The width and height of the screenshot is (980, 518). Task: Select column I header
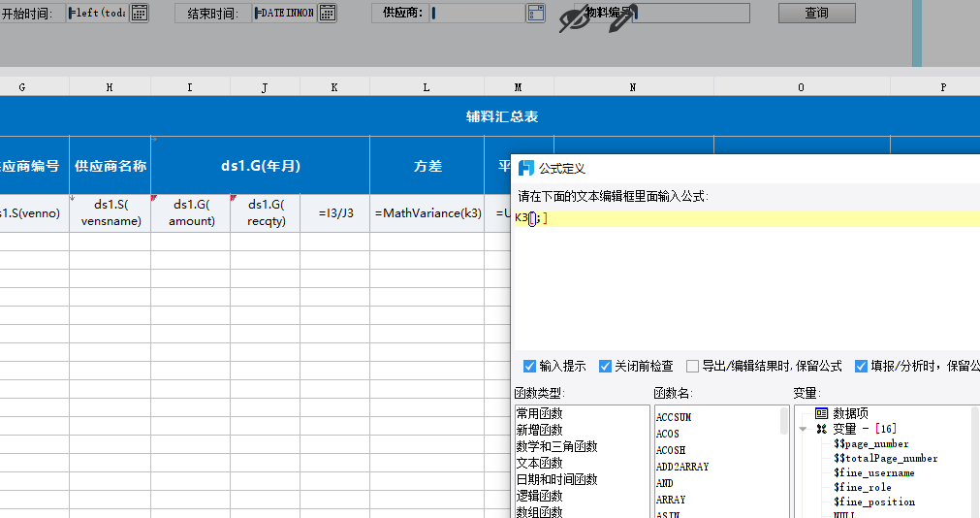pyautogui.click(x=190, y=87)
